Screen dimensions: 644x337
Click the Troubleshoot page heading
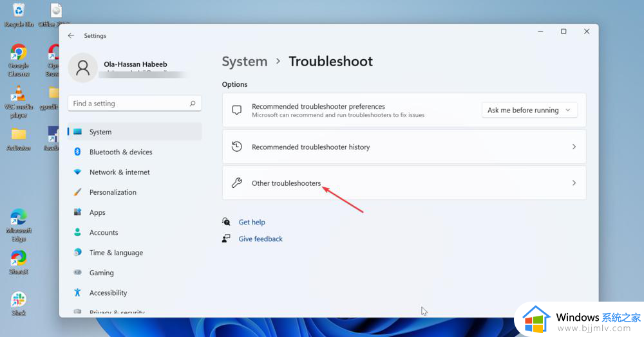[x=330, y=62]
